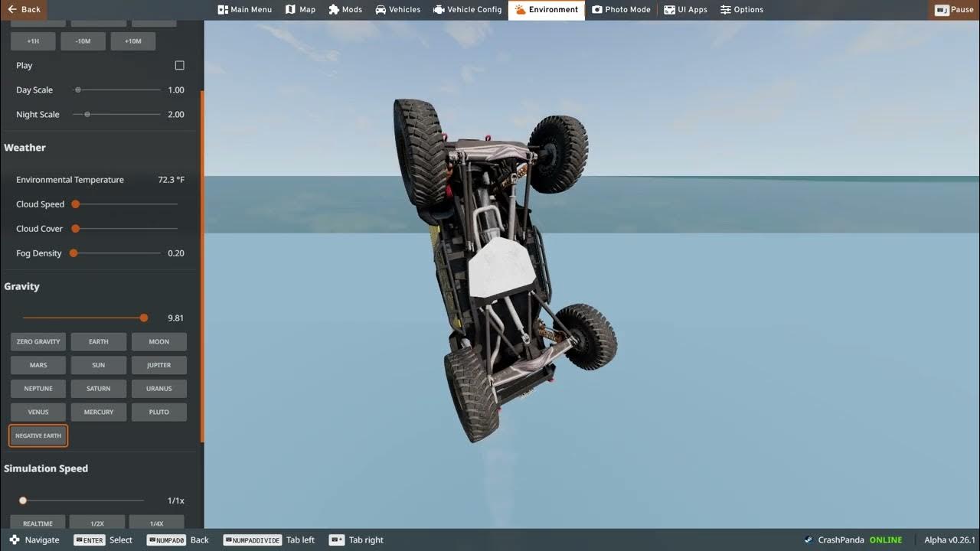Rewind time with the -10M button

(83, 41)
